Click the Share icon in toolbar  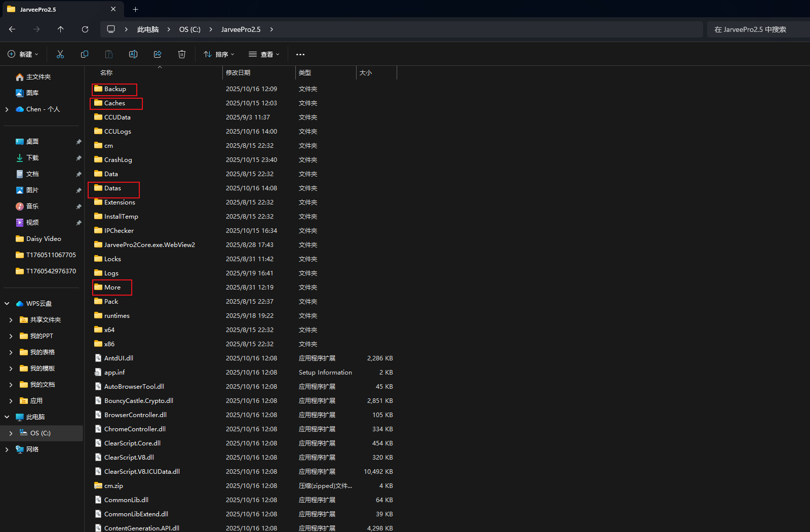[x=158, y=54]
